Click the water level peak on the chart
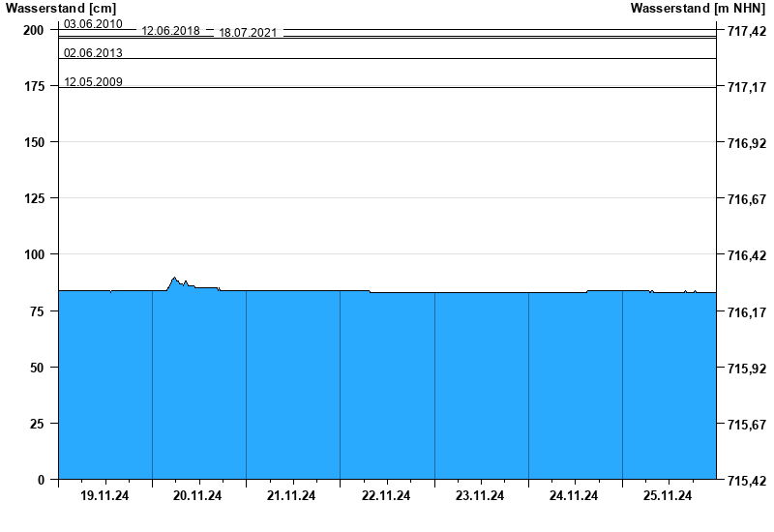Image resolution: width=774 pixels, height=532 pixels. (175, 279)
